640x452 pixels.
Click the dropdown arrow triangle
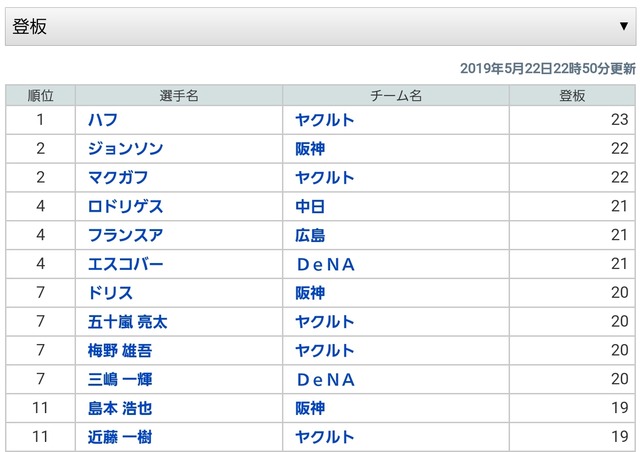(x=623, y=27)
